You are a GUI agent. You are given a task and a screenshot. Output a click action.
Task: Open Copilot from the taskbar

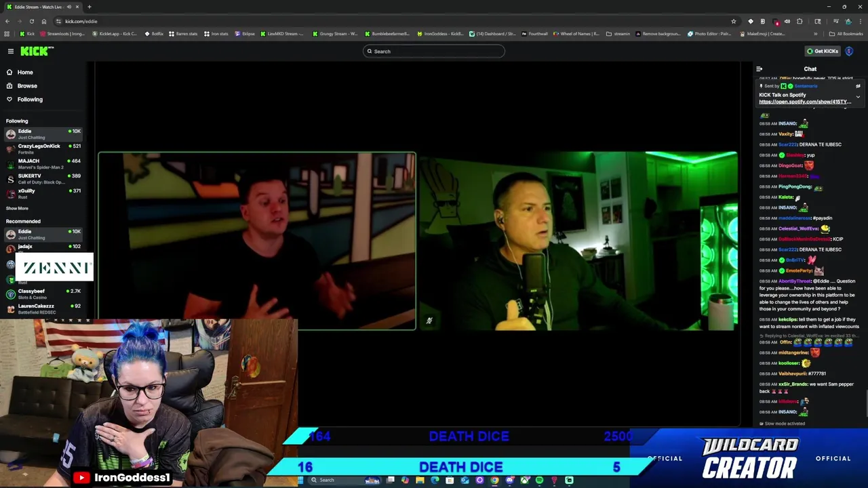point(405,481)
